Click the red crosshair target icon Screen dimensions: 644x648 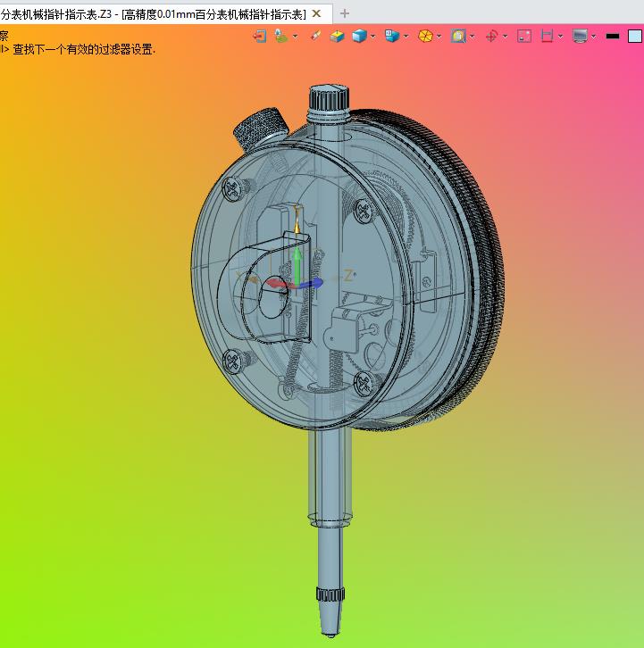click(491, 37)
